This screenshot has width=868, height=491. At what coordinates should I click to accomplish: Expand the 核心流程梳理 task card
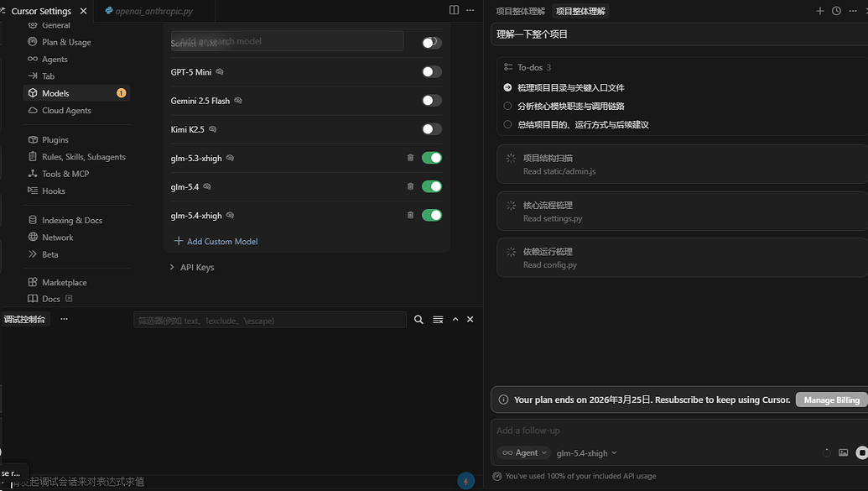click(x=682, y=212)
